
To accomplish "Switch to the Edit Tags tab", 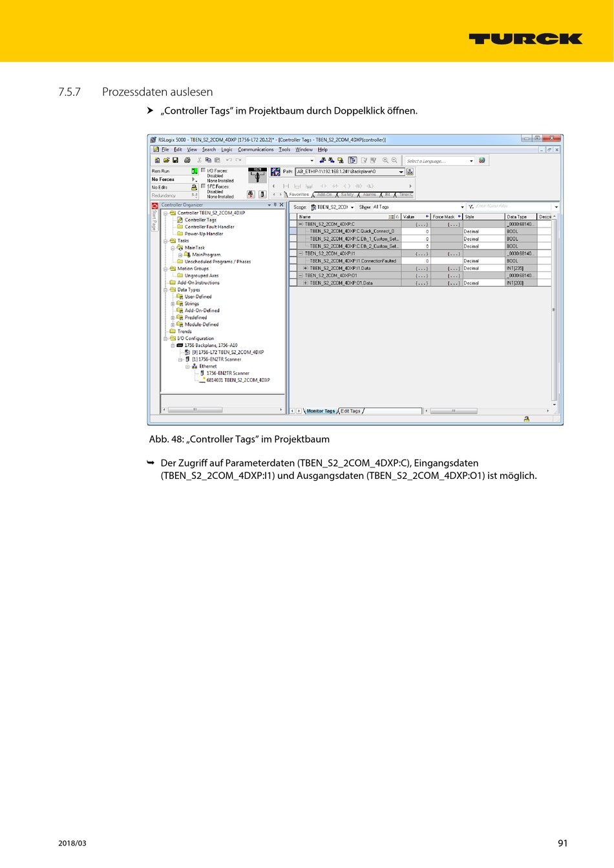I will point(351,411).
